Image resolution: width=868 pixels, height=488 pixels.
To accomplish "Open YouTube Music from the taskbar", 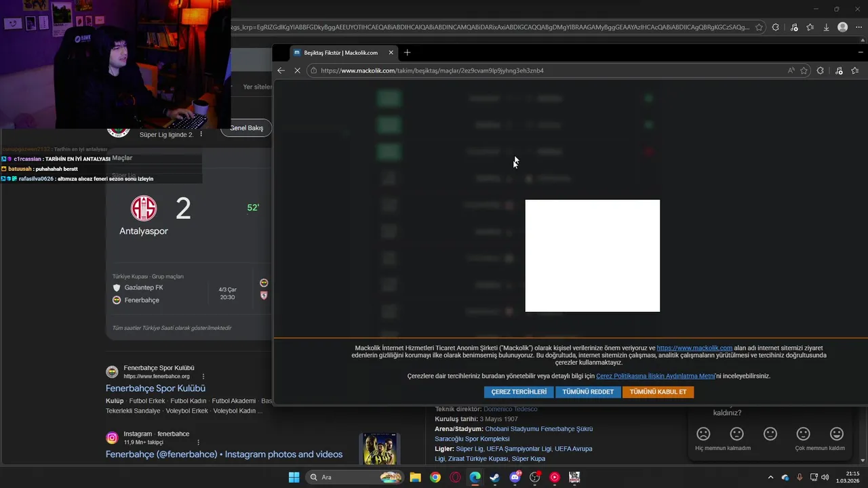I will (555, 477).
